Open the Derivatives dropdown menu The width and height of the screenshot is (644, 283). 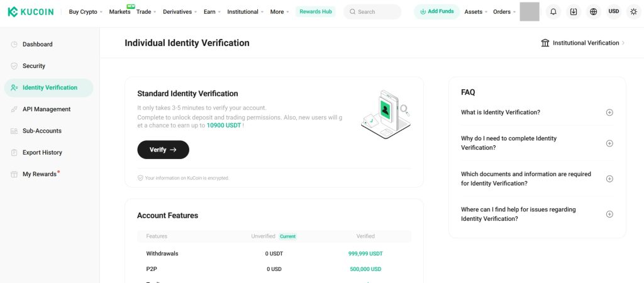coord(180,12)
